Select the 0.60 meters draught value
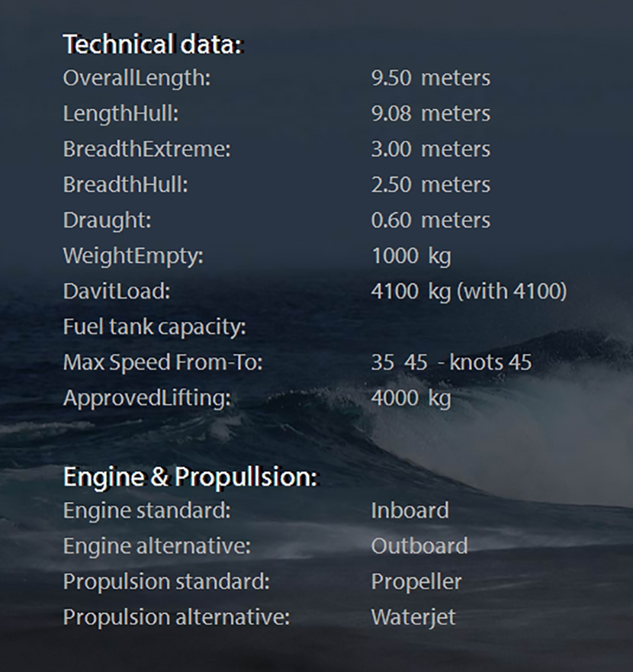Screen dimensions: 633x672 pyautogui.click(x=430, y=220)
